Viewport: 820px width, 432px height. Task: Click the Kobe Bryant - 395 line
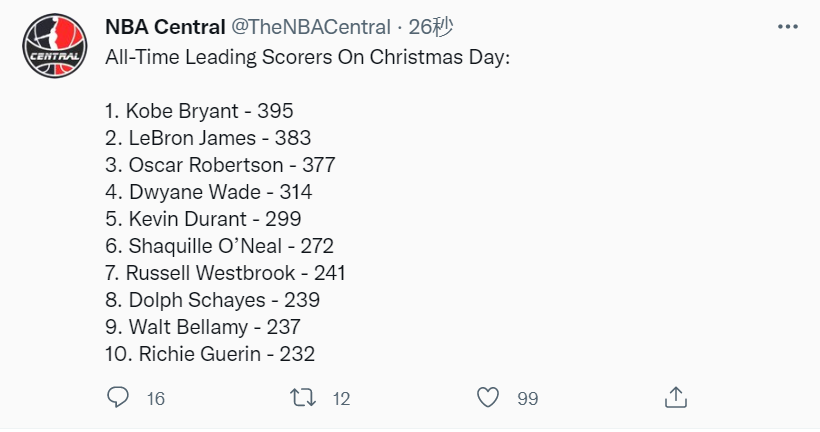[199, 111]
